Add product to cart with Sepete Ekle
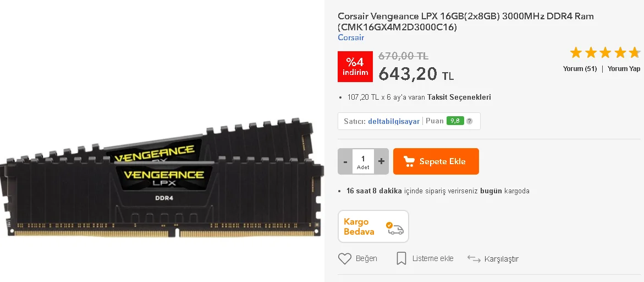Viewport: 644px width, 282px height. tap(436, 161)
